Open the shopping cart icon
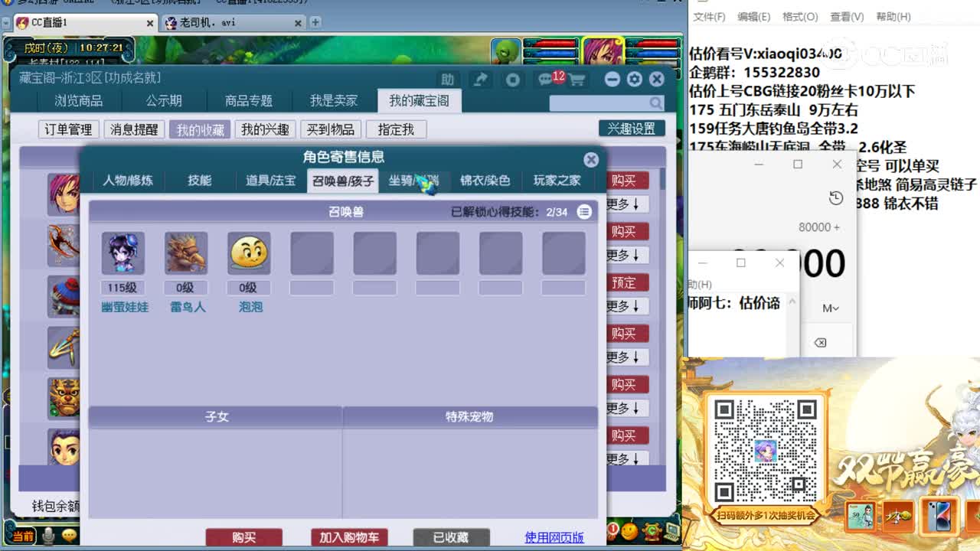The image size is (980, 551). pos(577,80)
